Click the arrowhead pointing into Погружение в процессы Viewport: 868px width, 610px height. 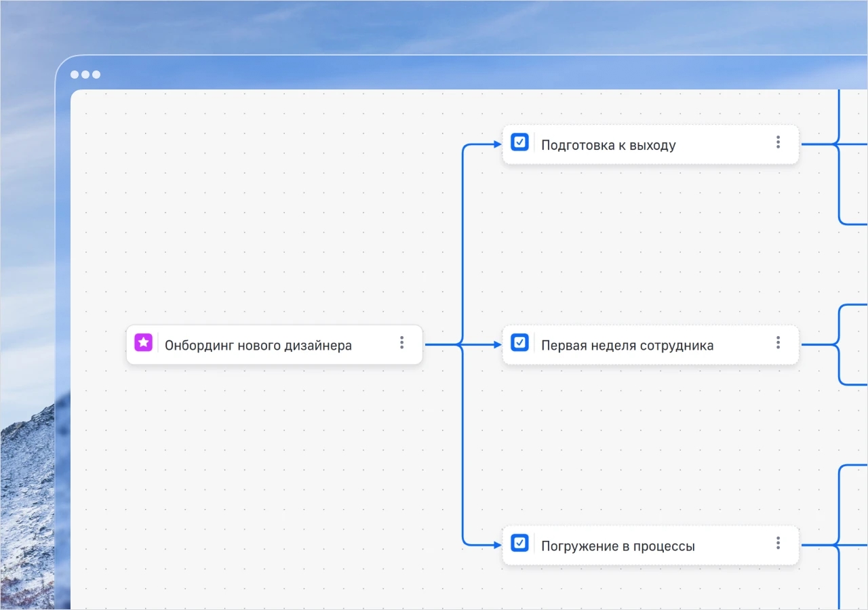tap(497, 545)
